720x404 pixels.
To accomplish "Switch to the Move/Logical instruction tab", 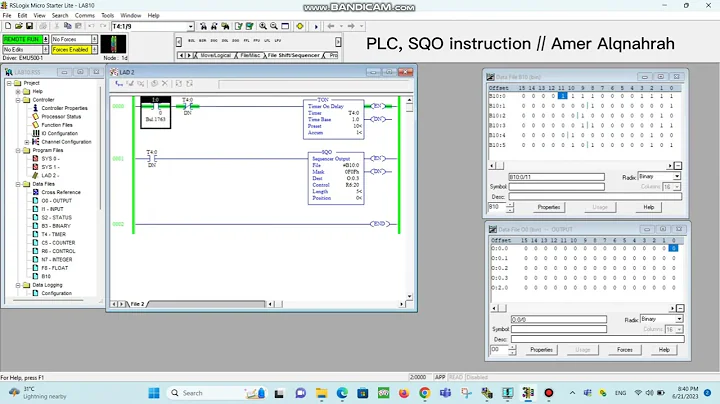I will pos(215,55).
